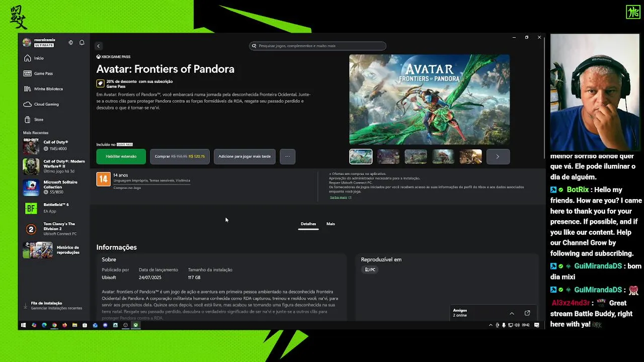
Task: Select third gallery thumbnail
Action: (416, 157)
